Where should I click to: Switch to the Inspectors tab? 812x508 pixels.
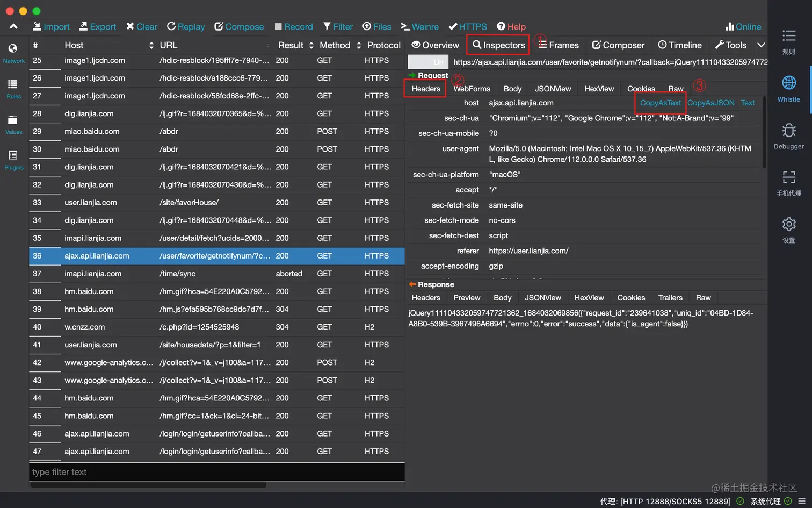498,45
